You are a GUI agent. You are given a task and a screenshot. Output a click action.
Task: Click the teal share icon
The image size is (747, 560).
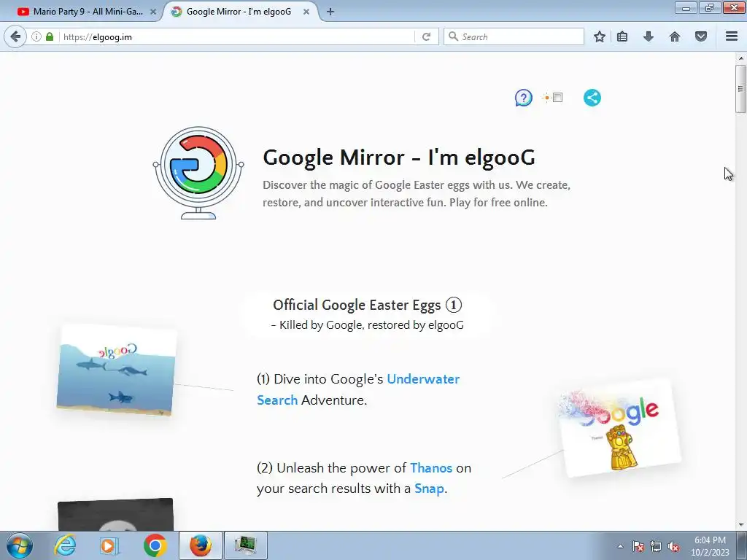coord(592,98)
